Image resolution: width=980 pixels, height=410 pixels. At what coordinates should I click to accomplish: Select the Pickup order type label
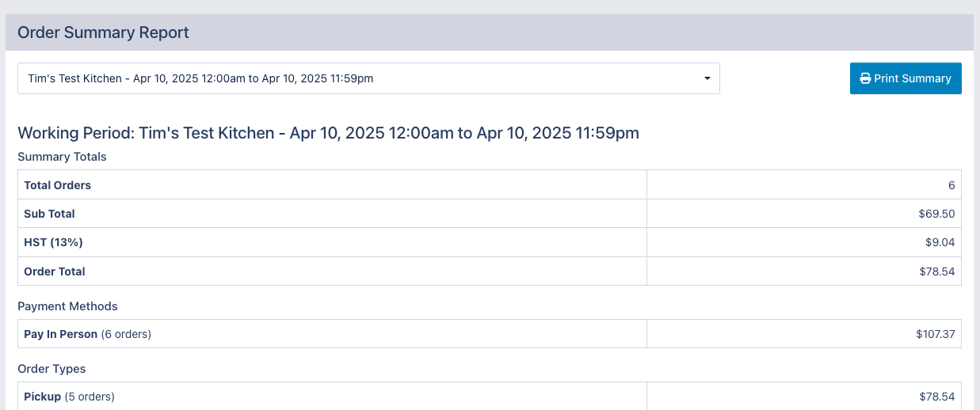coord(42,397)
